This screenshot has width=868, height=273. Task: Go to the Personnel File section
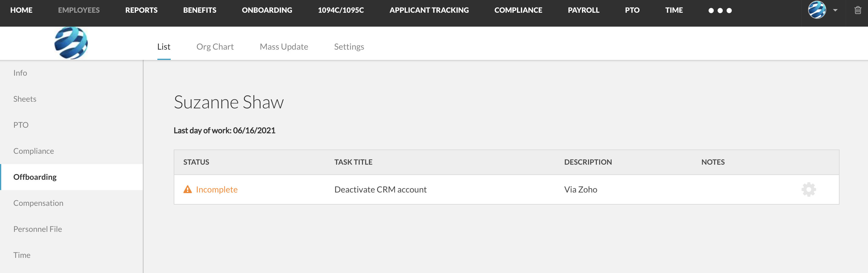38,229
